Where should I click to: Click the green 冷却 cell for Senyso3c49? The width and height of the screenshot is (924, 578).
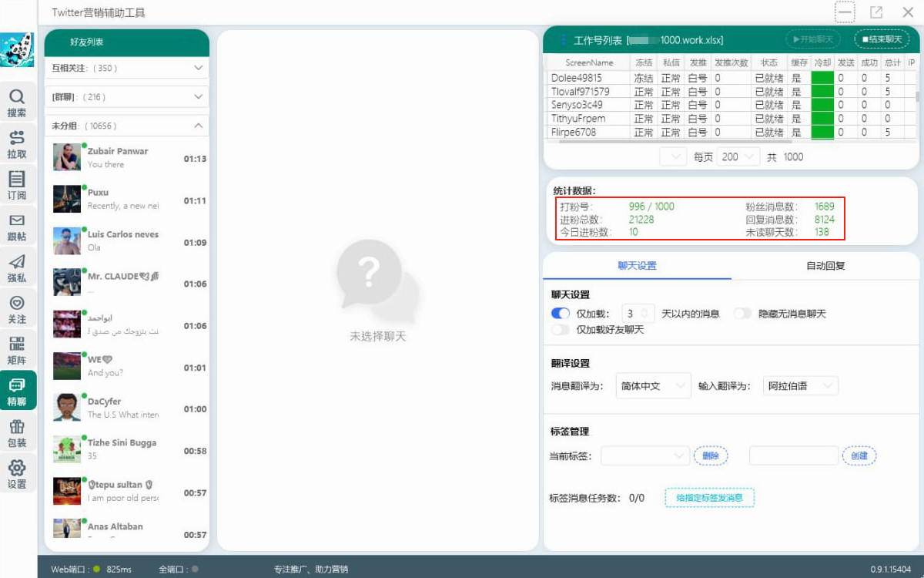pyautogui.click(x=822, y=105)
